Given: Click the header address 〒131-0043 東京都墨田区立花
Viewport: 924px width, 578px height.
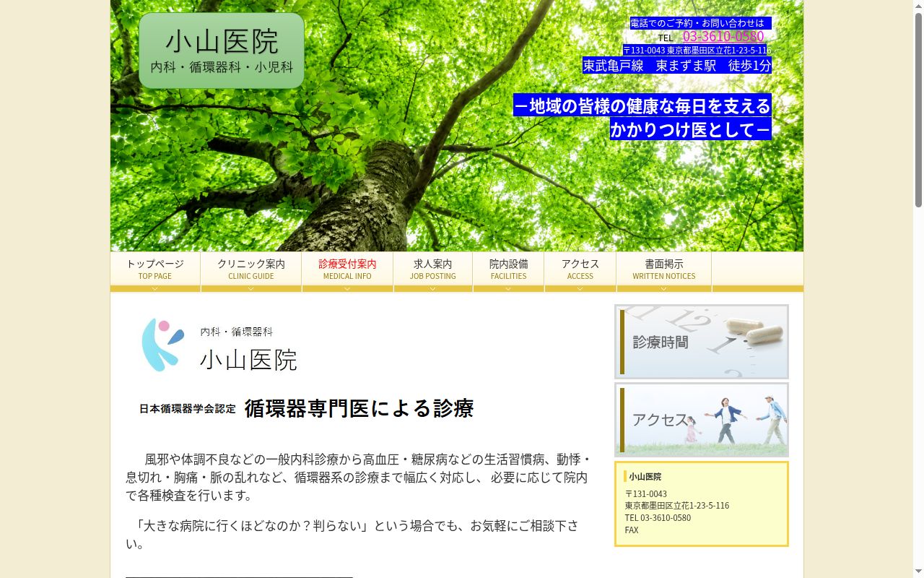Looking at the screenshot, I should click(697, 50).
